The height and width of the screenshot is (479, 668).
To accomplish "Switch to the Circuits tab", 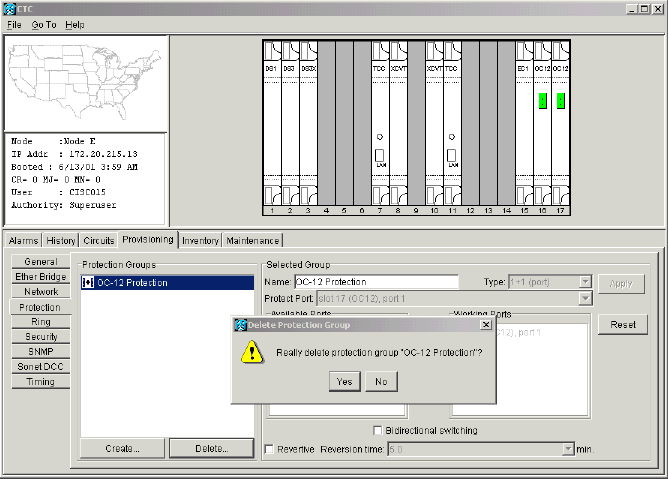I will point(99,241).
